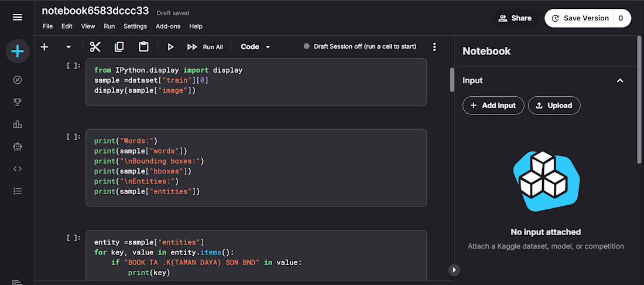Open Competitions trophy icon in sidebar

[x=17, y=102]
